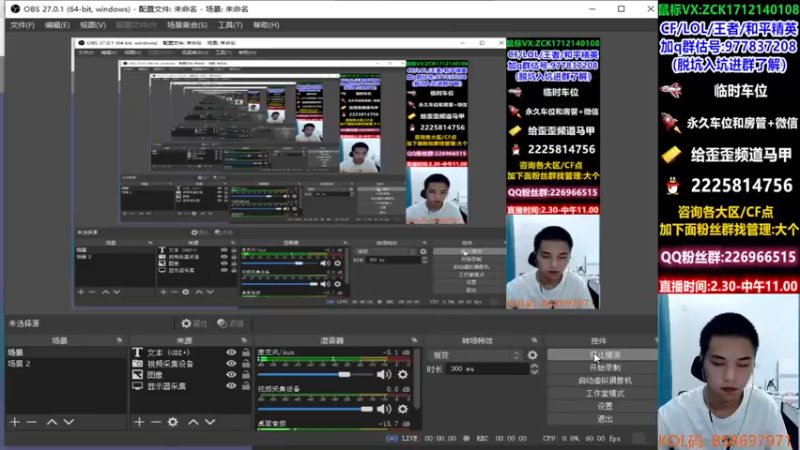Click the 属性 gear button above the panels
The width and height of the screenshot is (800, 450).
point(194,323)
